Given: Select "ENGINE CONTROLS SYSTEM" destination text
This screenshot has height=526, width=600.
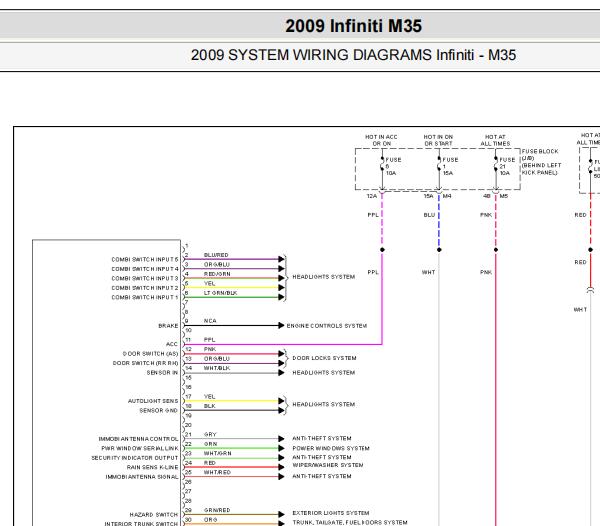Looking at the screenshot, I should pyautogui.click(x=327, y=326).
